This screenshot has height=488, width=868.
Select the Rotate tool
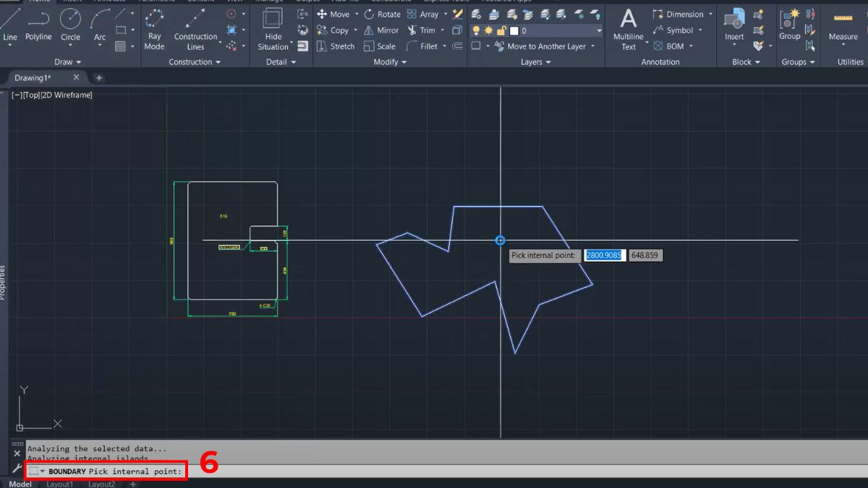coord(382,14)
